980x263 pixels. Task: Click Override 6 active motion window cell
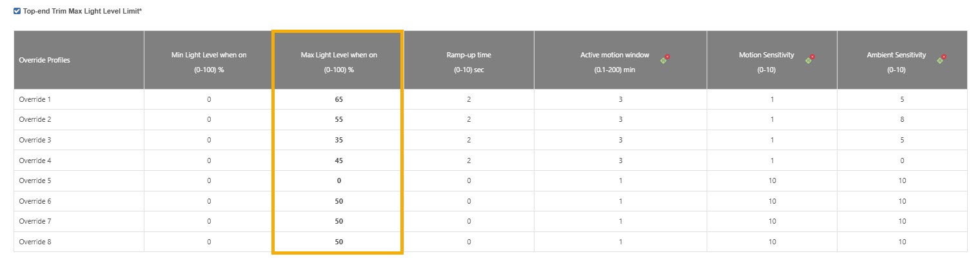coord(620,201)
